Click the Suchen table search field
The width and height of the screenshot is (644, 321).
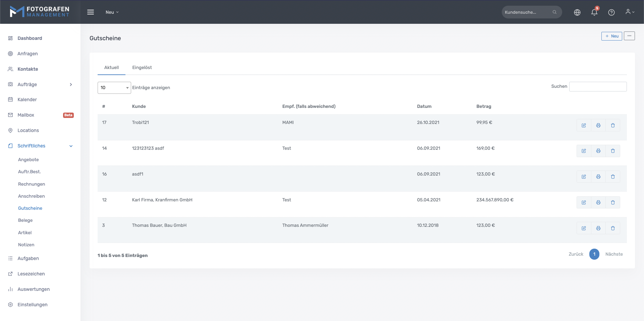pos(598,86)
